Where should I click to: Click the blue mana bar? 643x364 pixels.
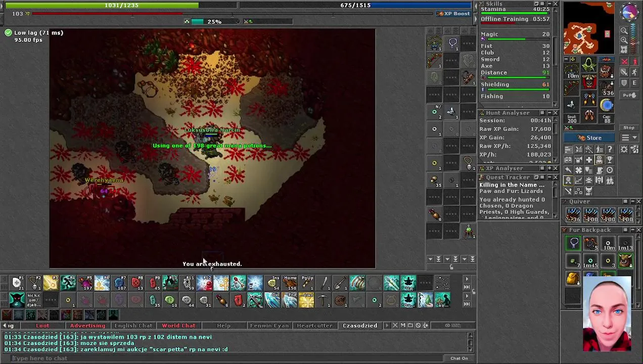point(355,5)
